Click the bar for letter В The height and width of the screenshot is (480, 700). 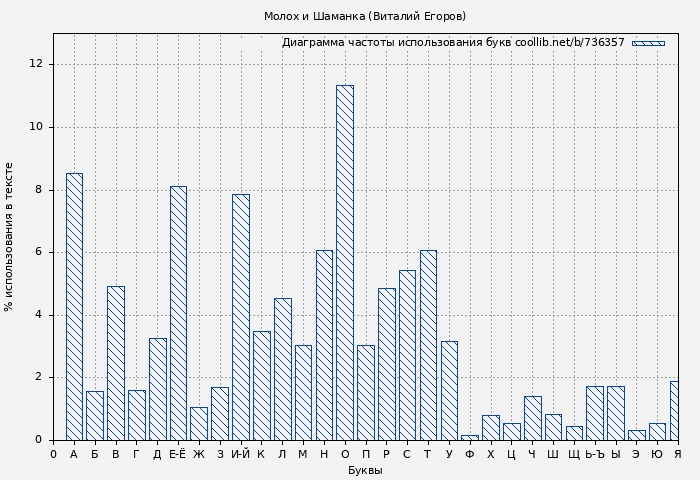pyautogui.click(x=116, y=362)
